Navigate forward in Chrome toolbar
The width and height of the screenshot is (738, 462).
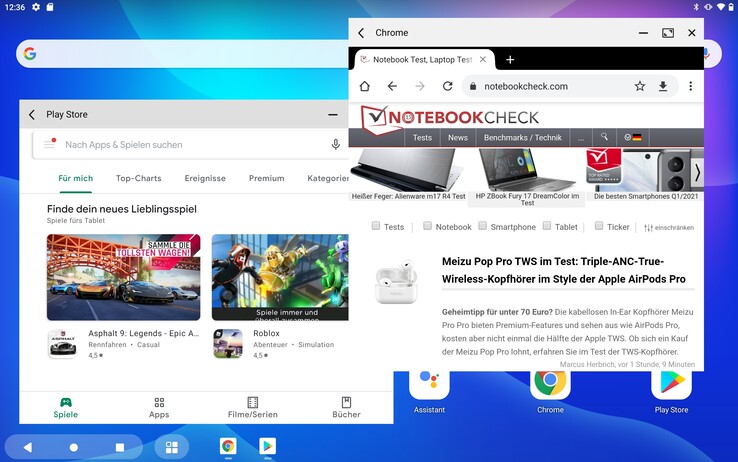[420, 86]
